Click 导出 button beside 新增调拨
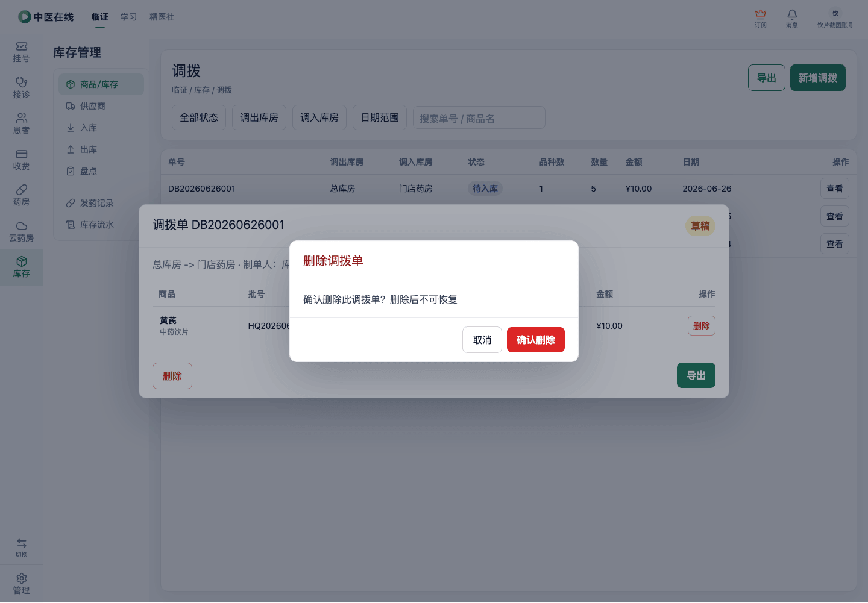The width and height of the screenshot is (868, 603). point(767,78)
